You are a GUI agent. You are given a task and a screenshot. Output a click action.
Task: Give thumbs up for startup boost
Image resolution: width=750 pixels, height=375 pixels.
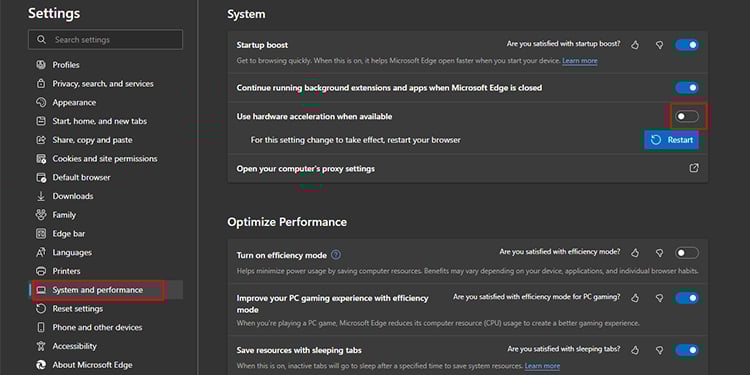tap(635, 45)
